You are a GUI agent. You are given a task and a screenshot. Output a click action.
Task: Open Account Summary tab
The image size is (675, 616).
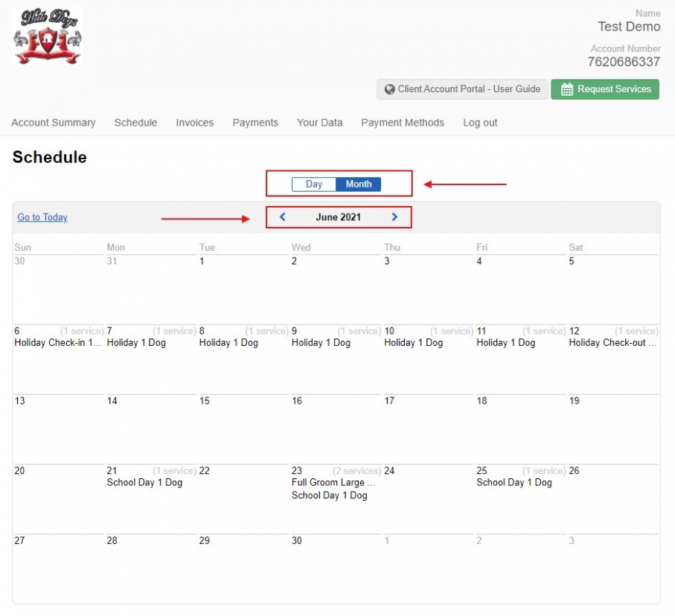point(54,123)
